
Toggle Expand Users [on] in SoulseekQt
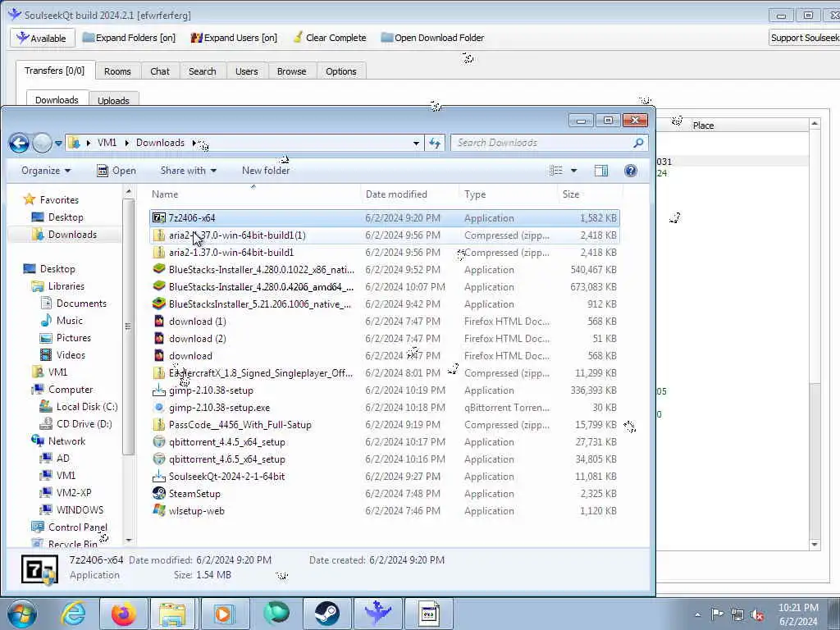point(234,38)
